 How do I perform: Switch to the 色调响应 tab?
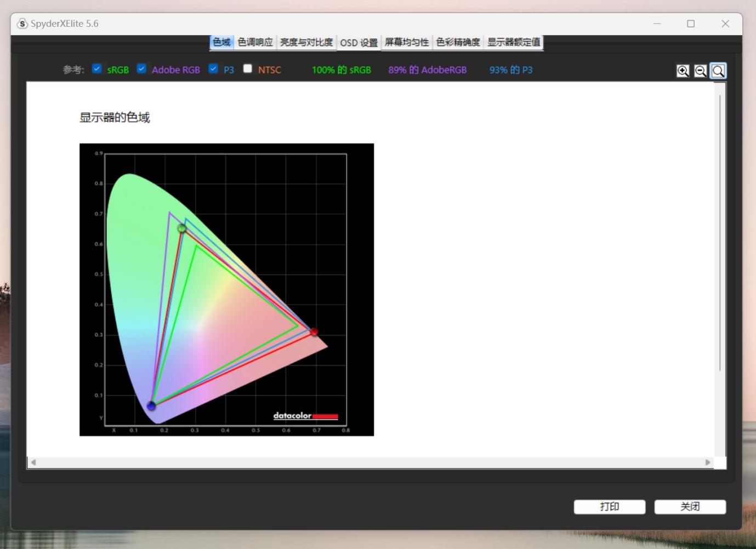click(255, 42)
